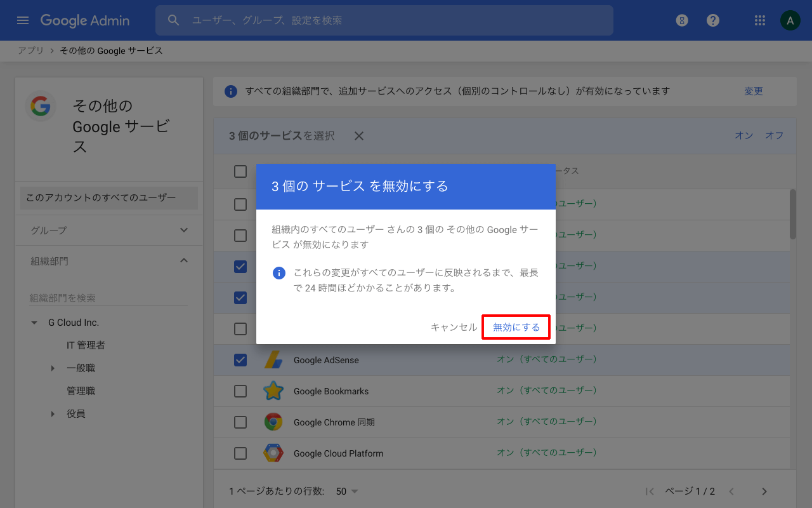Open the Google apps grid
Viewport: 812px width, 508px height.
click(x=760, y=20)
